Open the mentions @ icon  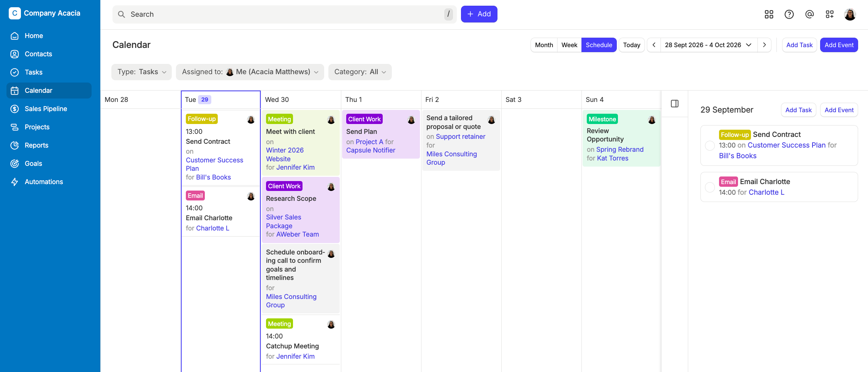point(809,14)
